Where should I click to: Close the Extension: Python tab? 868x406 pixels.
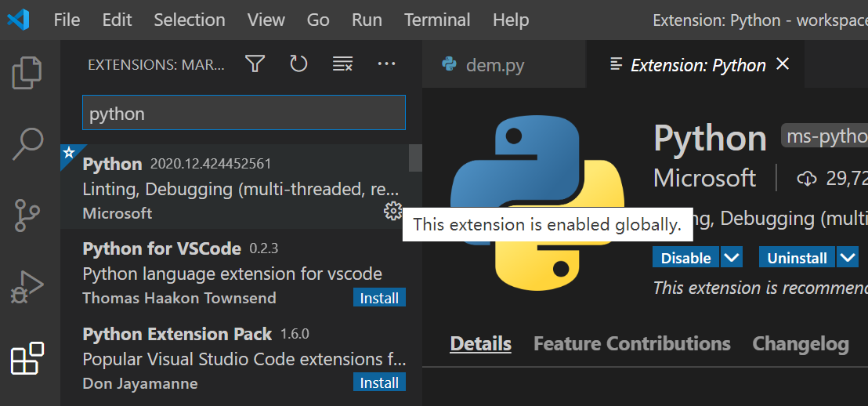[782, 64]
